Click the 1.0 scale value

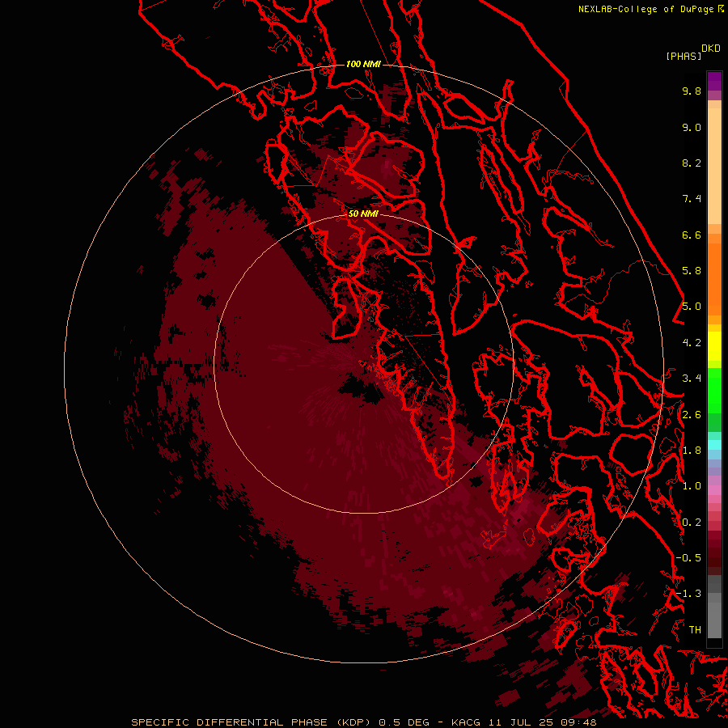pos(692,486)
